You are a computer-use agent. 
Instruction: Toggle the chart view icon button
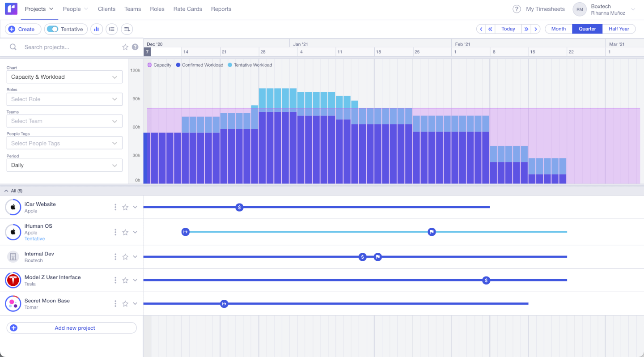(x=96, y=29)
